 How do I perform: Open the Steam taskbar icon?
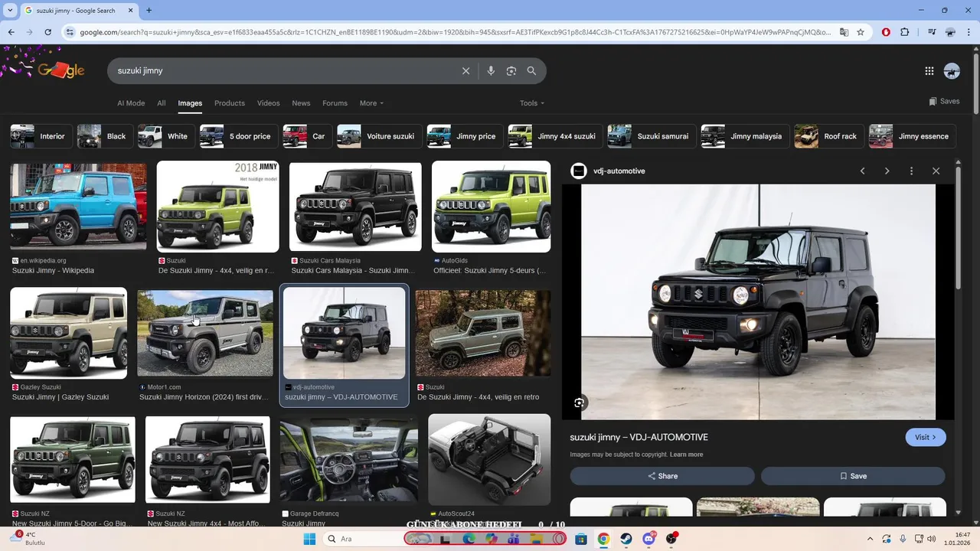tap(626, 539)
